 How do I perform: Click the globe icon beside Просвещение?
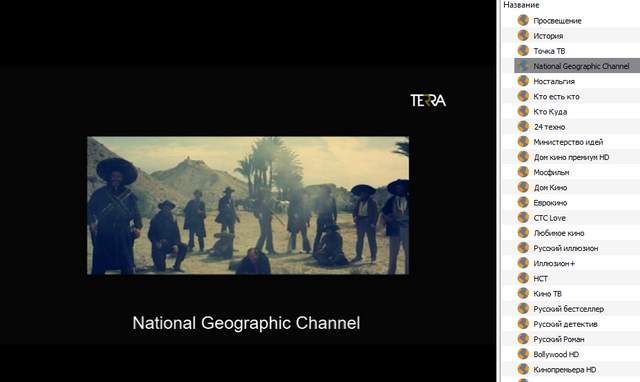pos(523,20)
